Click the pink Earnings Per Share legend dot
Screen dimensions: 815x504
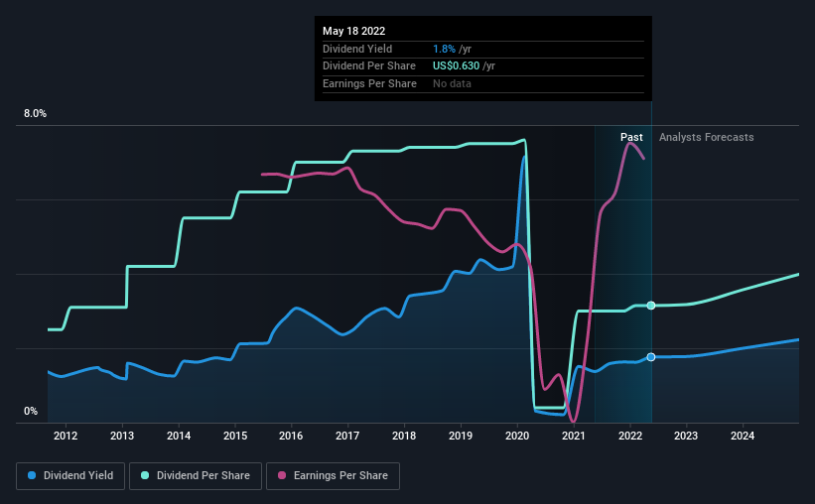click(x=282, y=475)
